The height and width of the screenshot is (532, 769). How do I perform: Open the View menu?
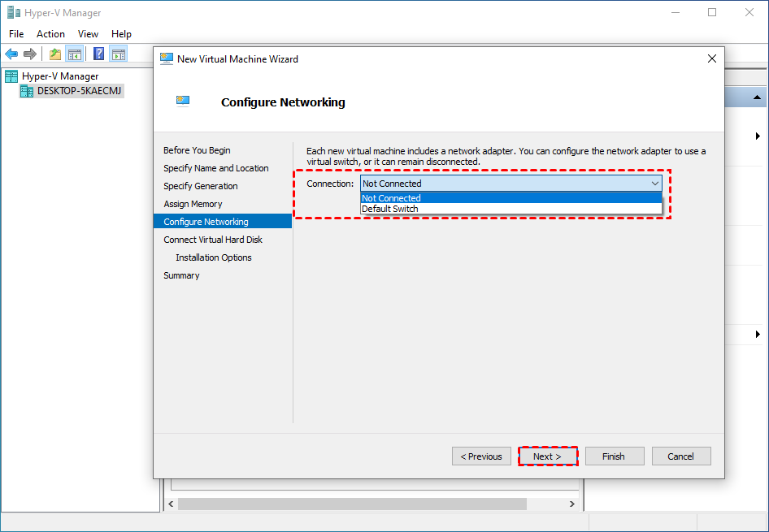point(88,34)
